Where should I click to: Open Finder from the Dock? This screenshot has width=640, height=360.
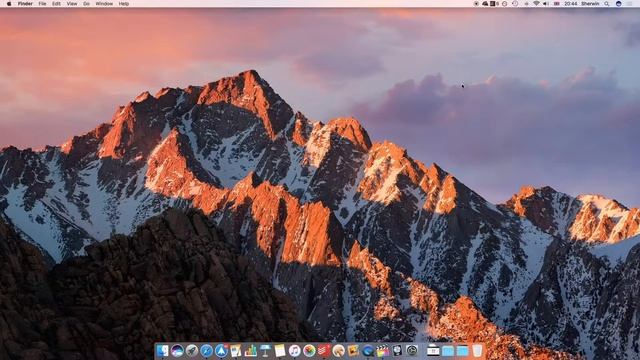162,351
